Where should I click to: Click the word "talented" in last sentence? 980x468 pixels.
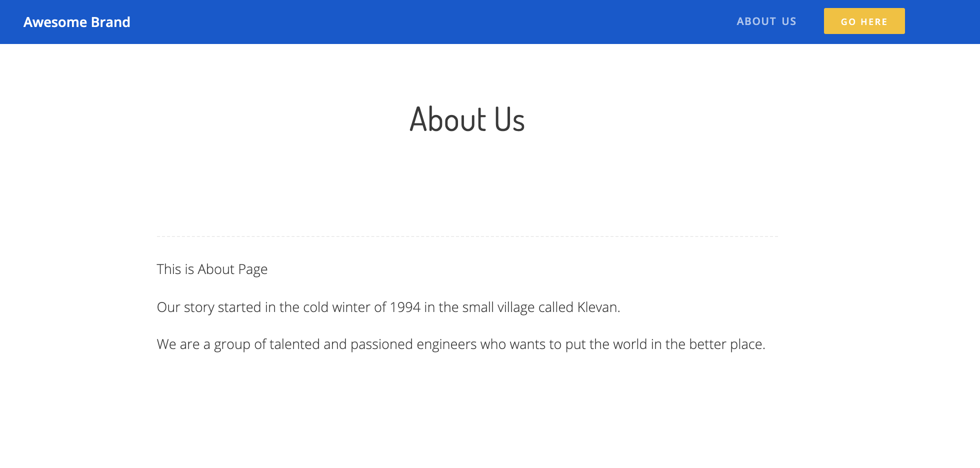[x=294, y=344]
